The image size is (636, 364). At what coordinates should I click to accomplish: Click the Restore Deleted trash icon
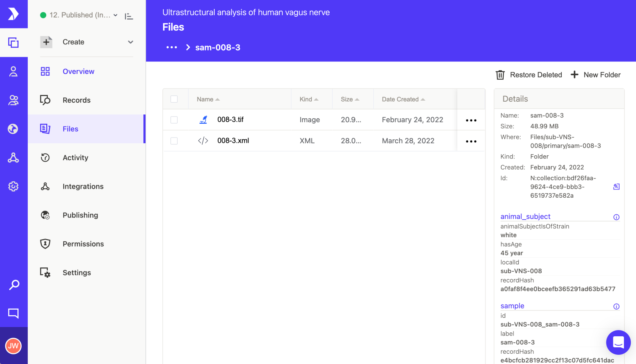pyautogui.click(x=500, y=75)
